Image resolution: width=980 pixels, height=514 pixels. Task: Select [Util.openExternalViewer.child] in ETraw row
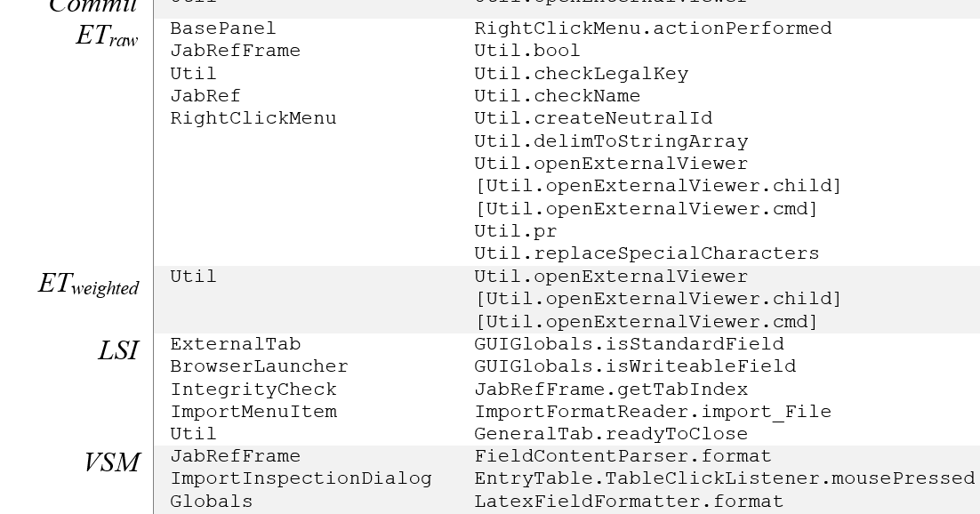[659, 187]
